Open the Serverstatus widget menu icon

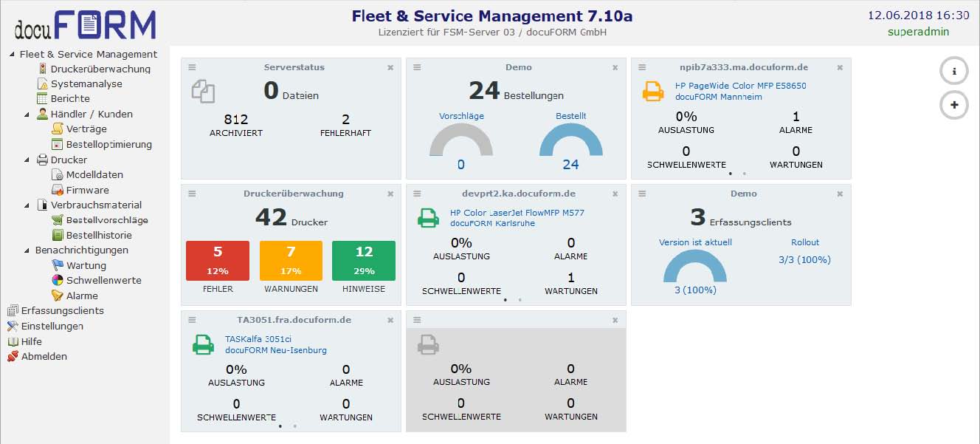pos(192,67)
